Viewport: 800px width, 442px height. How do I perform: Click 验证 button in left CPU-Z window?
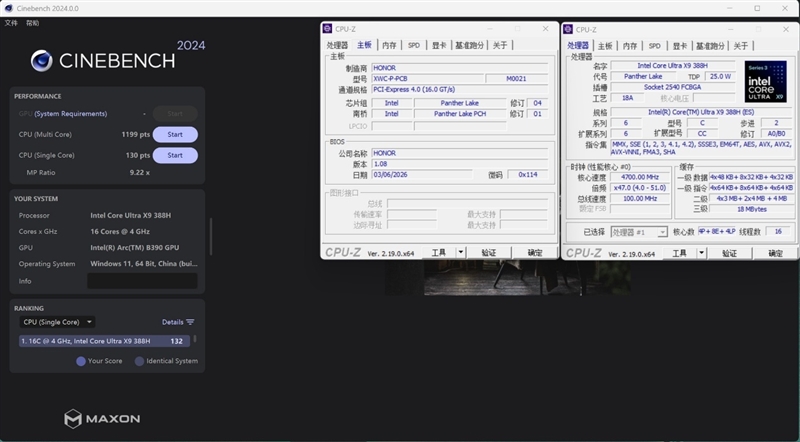point(489,253)
